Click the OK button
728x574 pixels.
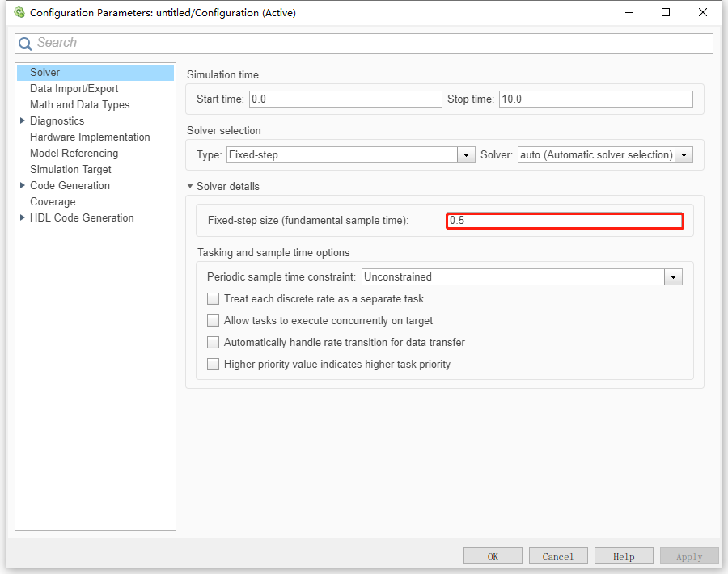[x=493, y=556]
